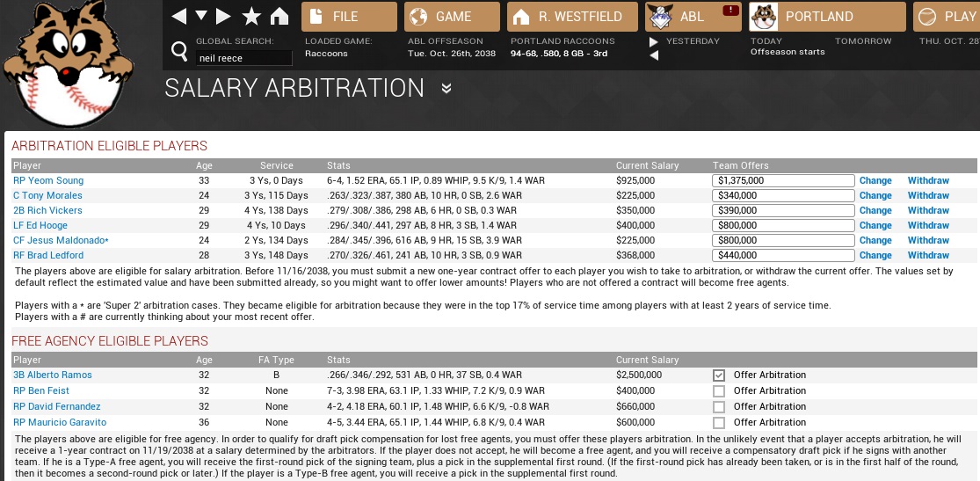Click the back navigation arrow
The image size is (980, 481).
point(178,17)
